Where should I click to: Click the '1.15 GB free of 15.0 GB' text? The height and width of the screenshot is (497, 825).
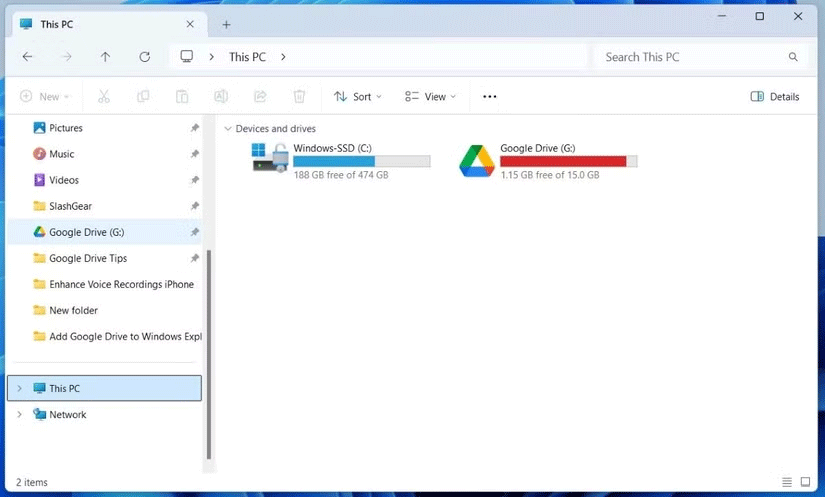(x=550, y=175)
